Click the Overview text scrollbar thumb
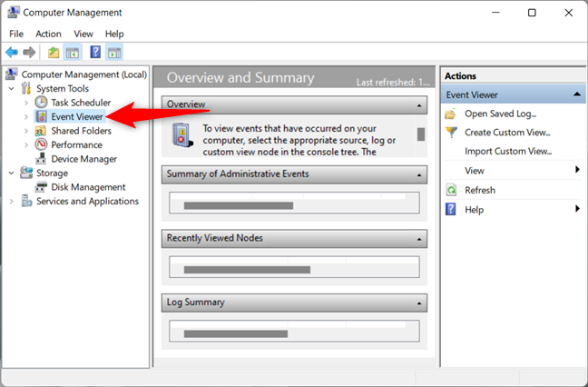588x387 pixels. click(421, 134)
